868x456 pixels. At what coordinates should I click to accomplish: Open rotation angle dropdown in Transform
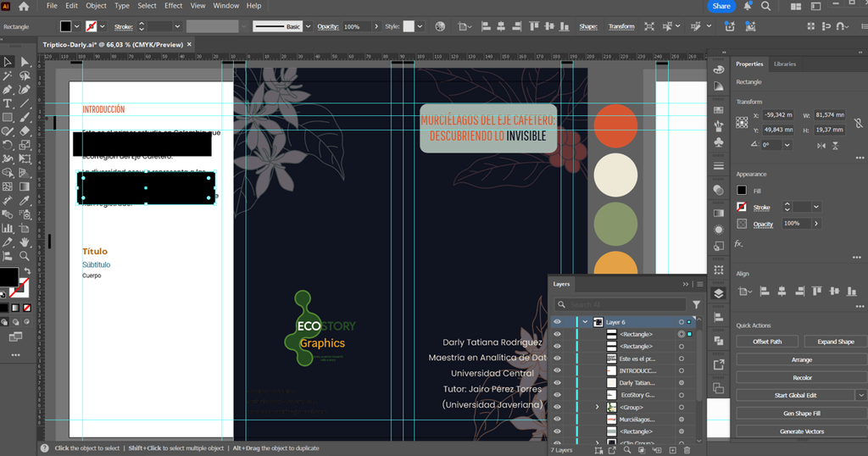point(787,145)
